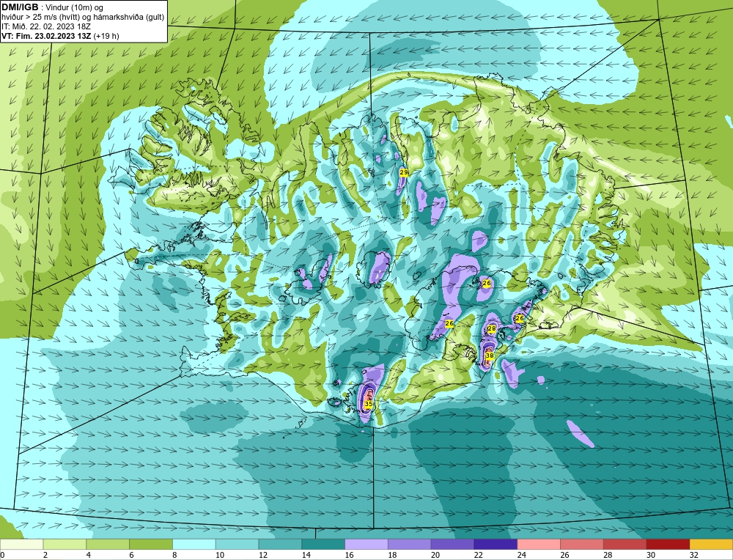Click the color scale tick label 0
Screen dimensions: 733x560
click(2, 555)
